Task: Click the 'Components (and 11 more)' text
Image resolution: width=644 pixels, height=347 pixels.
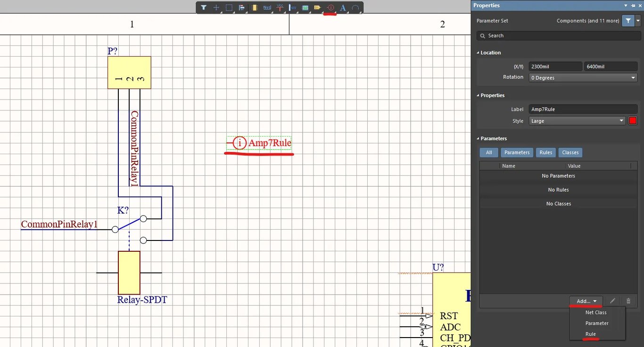Action: pos(588,21)
